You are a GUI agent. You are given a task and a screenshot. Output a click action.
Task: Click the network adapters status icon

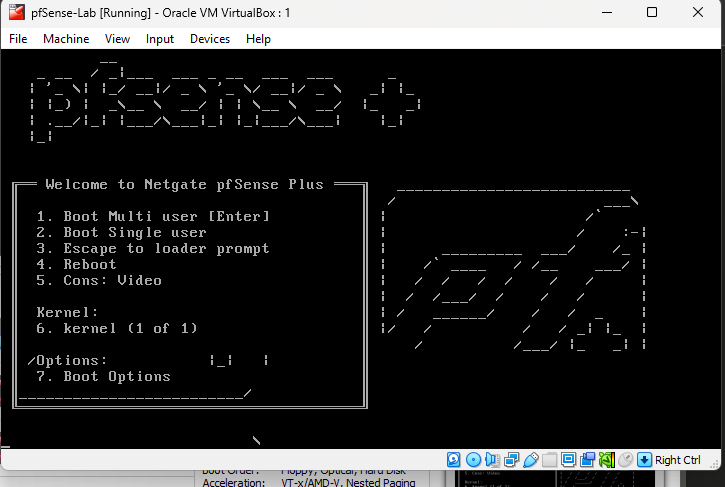[511, 460]
